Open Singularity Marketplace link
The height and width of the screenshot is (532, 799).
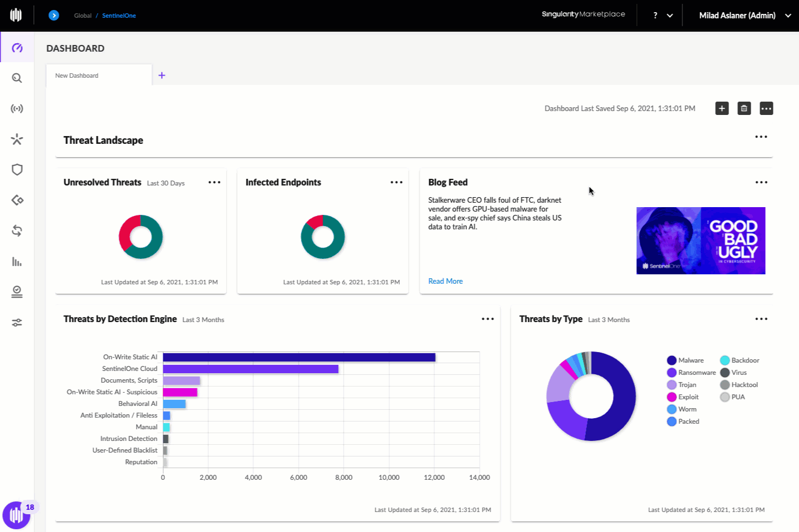(x=583, y=14)
